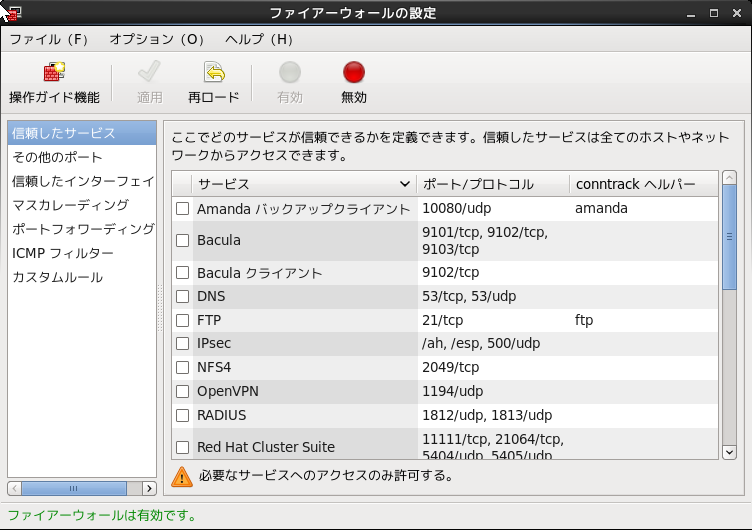This screenshot has height=530, width=752.
Task: Check the RADIUS checkbox
Action: [x=182, y=415]
